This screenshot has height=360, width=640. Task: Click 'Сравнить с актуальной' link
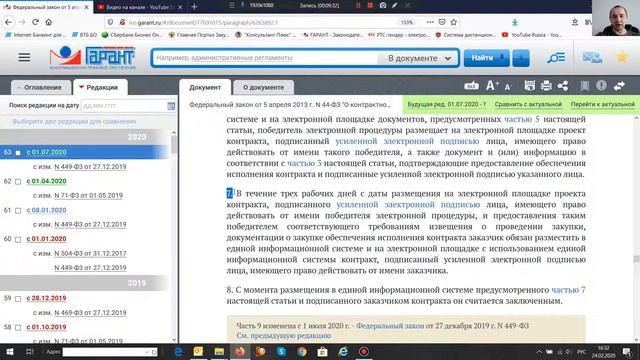click(x=528, y=104)
